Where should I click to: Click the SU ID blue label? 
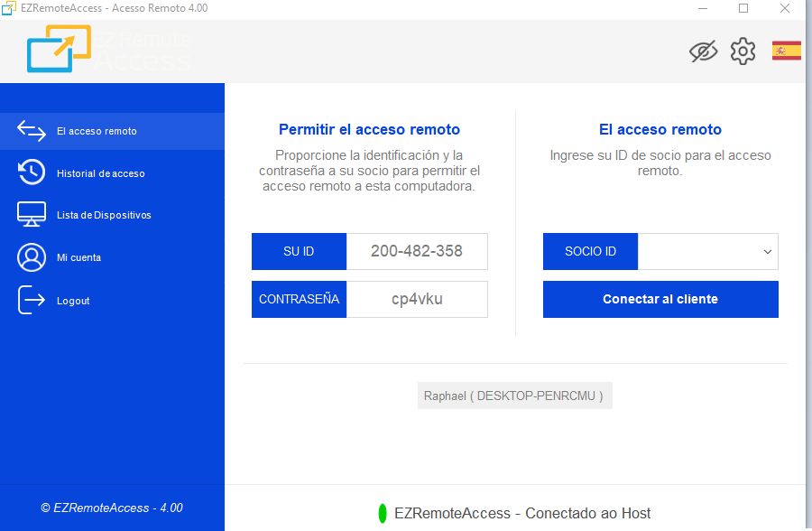coord(299,251)
